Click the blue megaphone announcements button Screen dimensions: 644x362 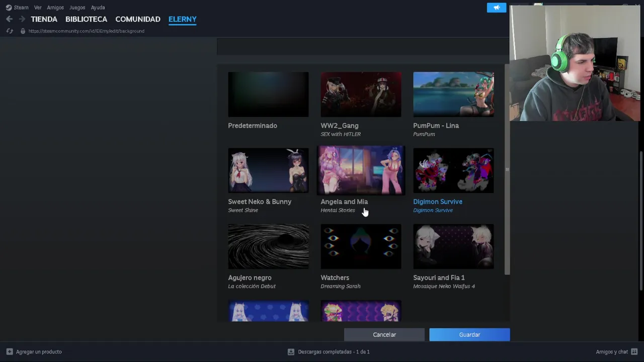coord(497,8)
